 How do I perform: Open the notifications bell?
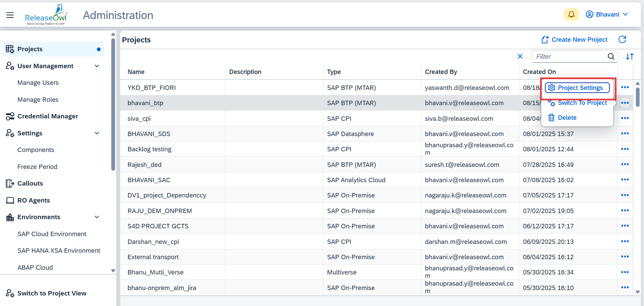click(x=571, y=15)
